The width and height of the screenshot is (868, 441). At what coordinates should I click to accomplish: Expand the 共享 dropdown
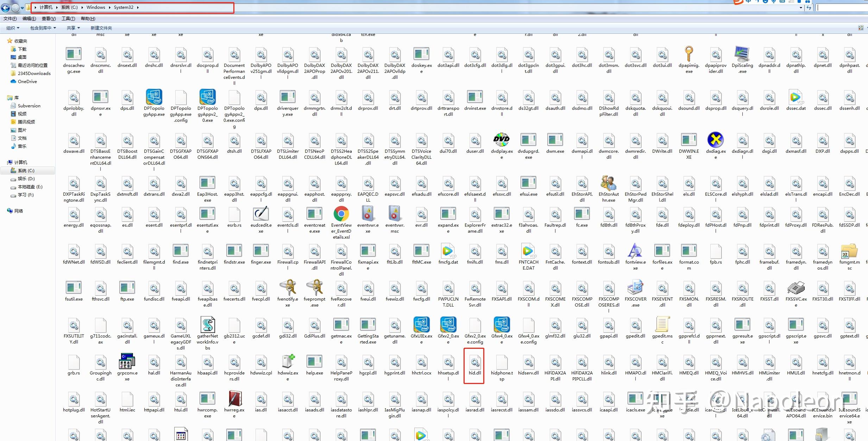[73, 28]
